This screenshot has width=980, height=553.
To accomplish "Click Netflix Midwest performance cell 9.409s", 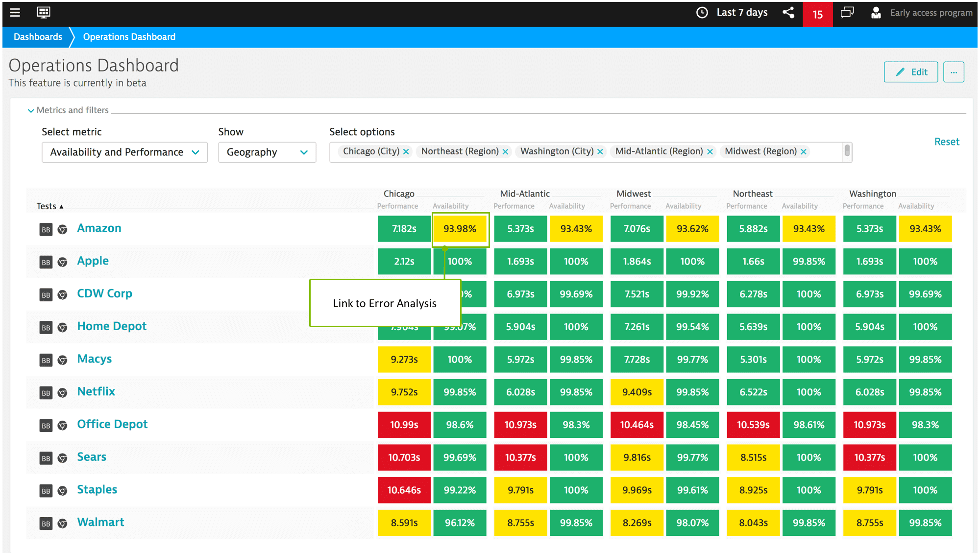I will coord(637,392).
